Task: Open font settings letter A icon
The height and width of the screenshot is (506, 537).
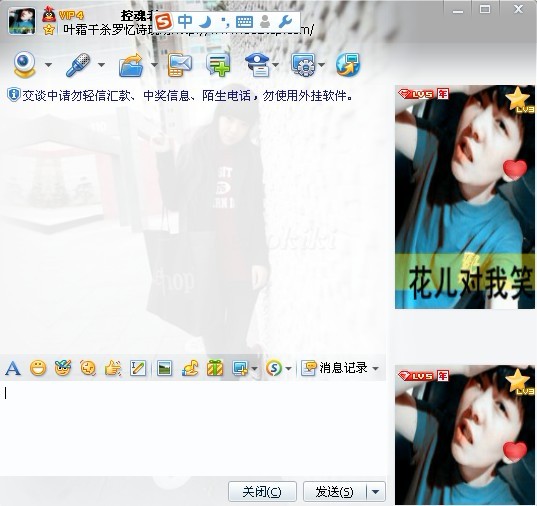Action: click(13, 369)
